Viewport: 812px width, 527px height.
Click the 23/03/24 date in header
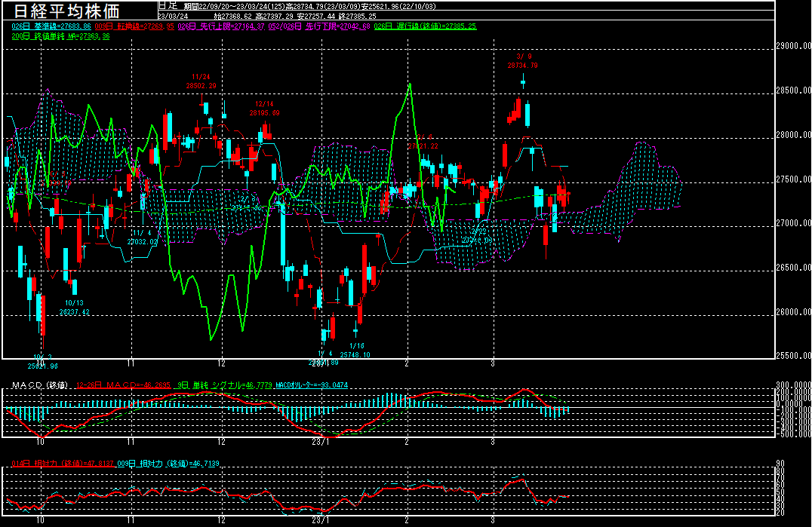coord(173,17)
